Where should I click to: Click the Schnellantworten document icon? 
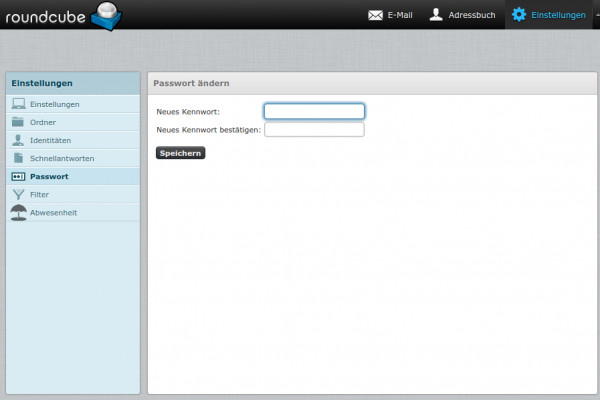[18, 158]
